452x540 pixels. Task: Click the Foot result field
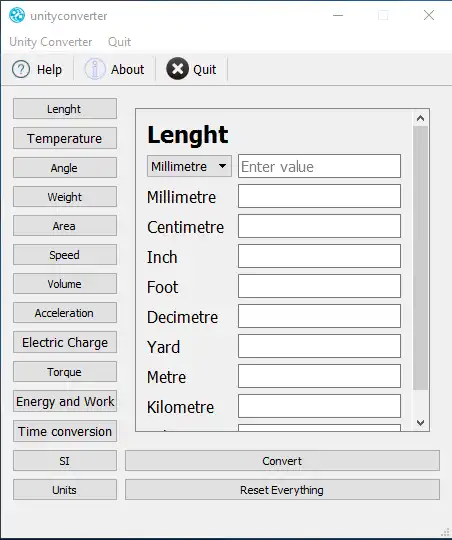tap(319, 286)
